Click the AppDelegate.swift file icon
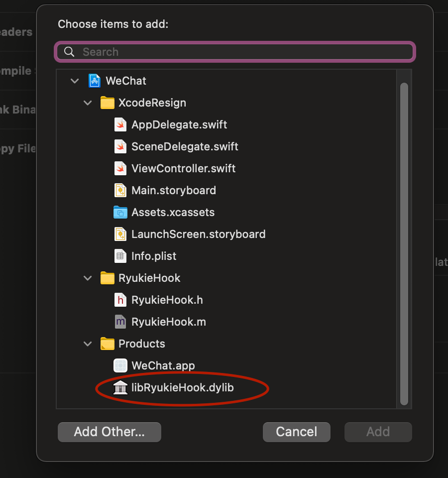Screen dimensions: 448x478 (120, 124)
